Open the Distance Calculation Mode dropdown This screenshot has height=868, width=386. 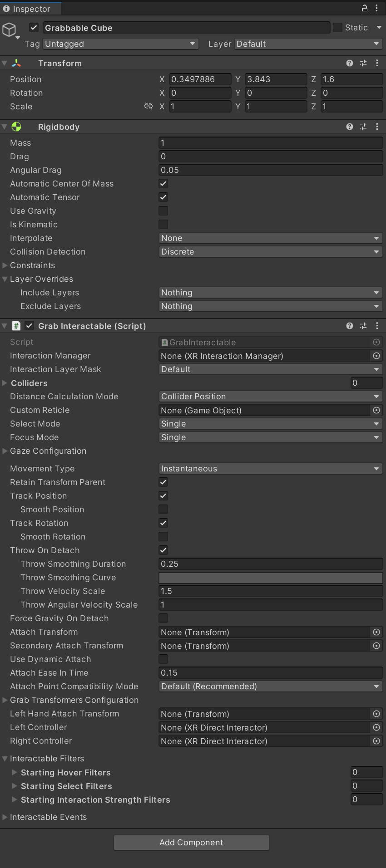tap(271, 397)
